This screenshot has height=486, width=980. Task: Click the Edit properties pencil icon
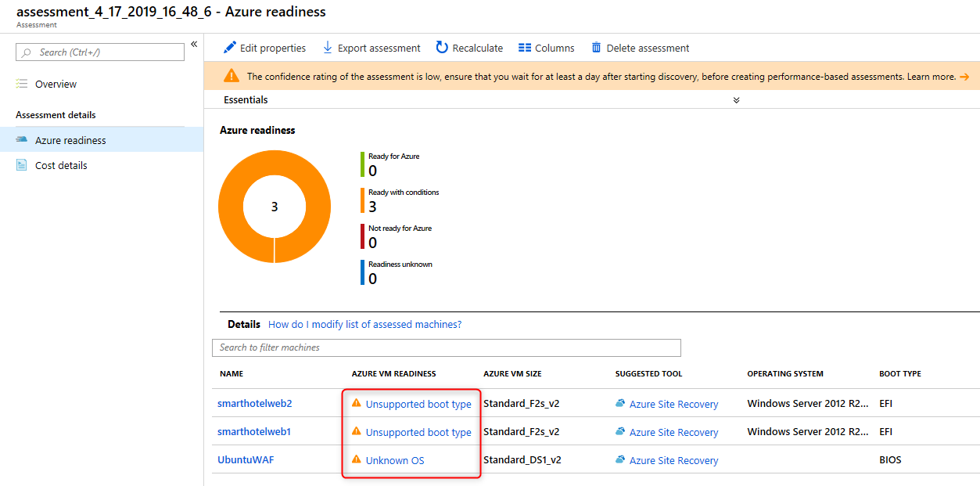[x=230, y=48]
